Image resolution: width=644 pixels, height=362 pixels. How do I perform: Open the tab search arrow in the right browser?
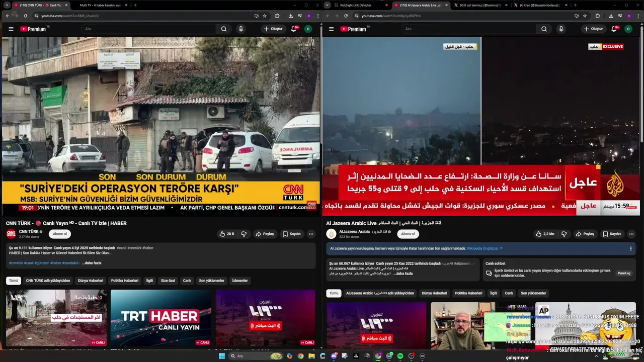point(328,5)
